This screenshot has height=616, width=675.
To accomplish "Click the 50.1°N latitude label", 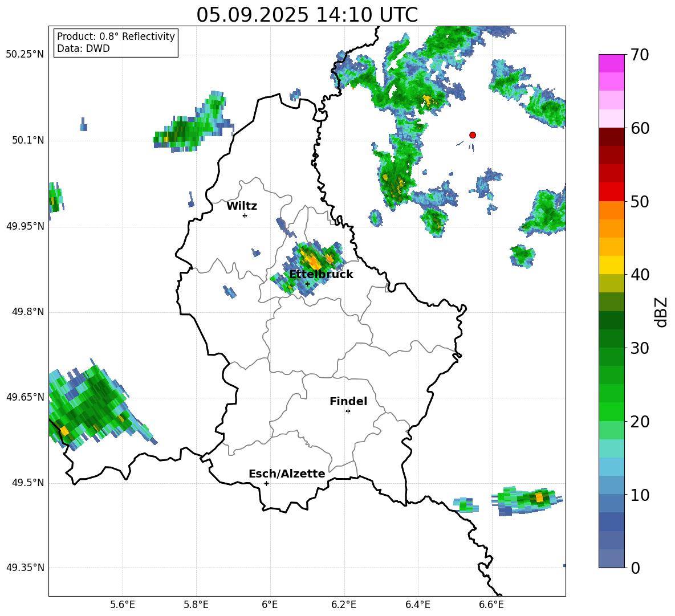I will (28, 141).
